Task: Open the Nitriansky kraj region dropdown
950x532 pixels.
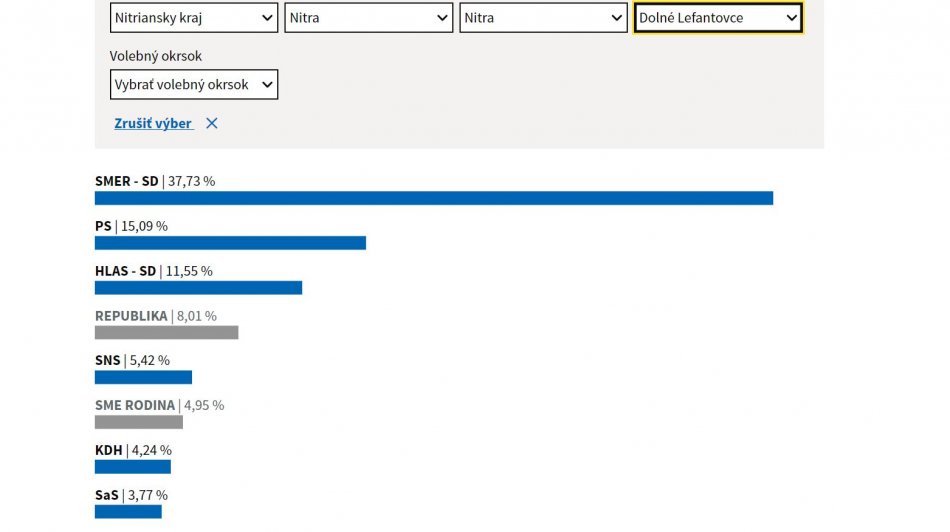Action: (193, 17)
